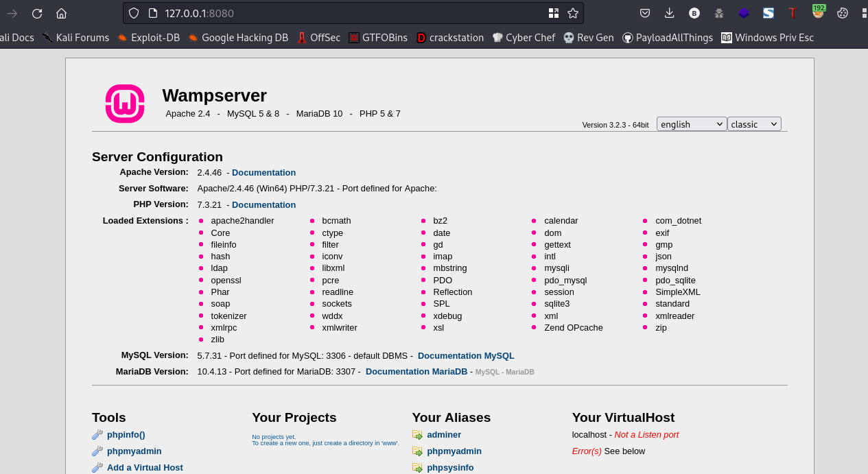The height and width of the screenshot is (474, 868).
Task: Open the cookie editor extension
Action: pos(843,13)
